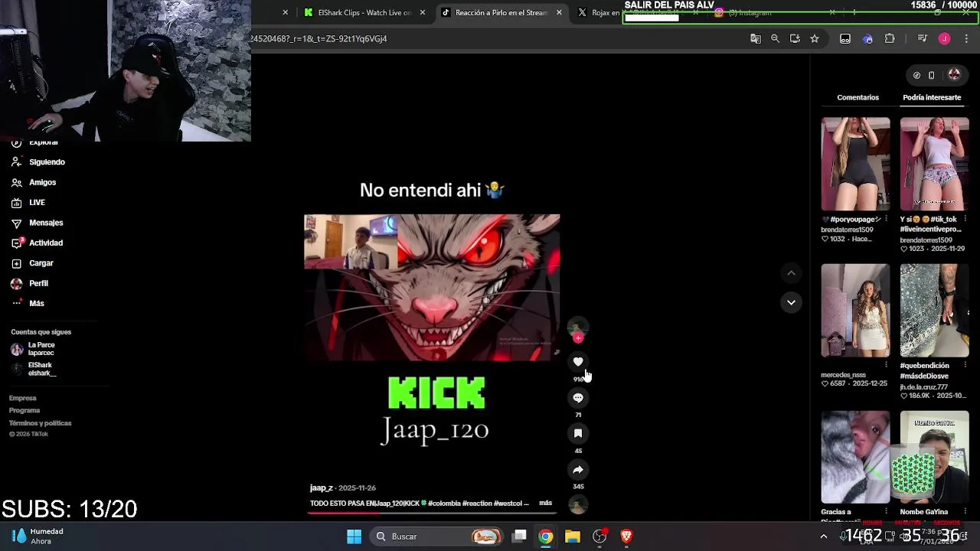Image resolution: width=980 pixels, height=551 pixels.
Task: Click the translate page icon in address bar
Action: [x=756, y=38]
